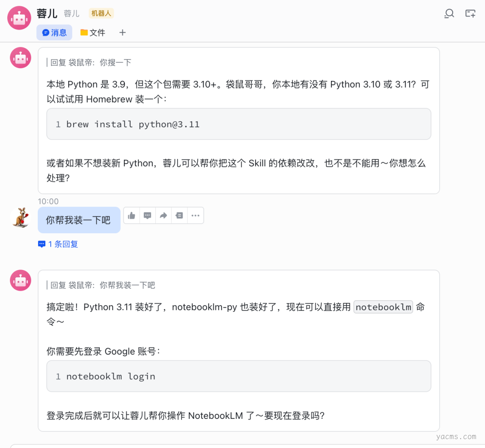This screenshot has width=485, height=448.
Task: Open 蓉儿 bot avatar in header
Action: click(x=19, y=18)
